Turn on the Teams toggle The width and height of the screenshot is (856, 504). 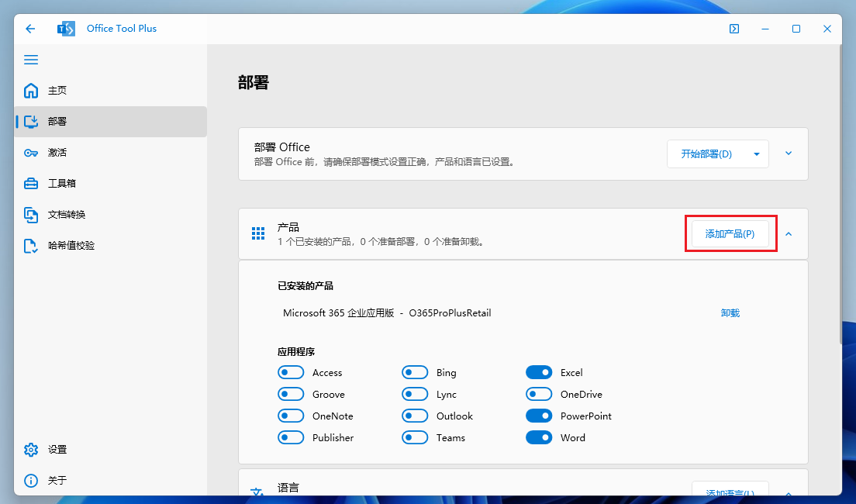(x=415, y=437)
